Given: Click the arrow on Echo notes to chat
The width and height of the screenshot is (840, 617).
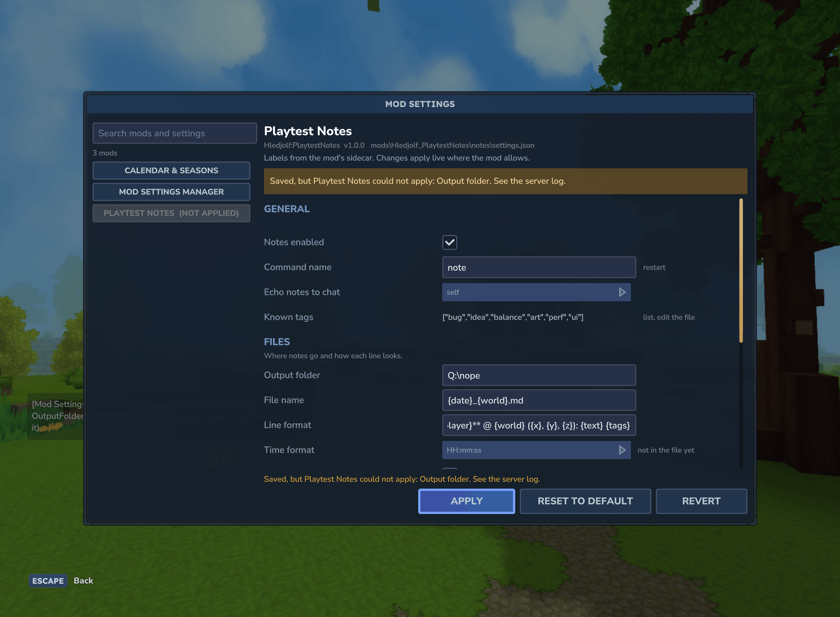Looking at the screenshot, I should [x=622, y=292].
